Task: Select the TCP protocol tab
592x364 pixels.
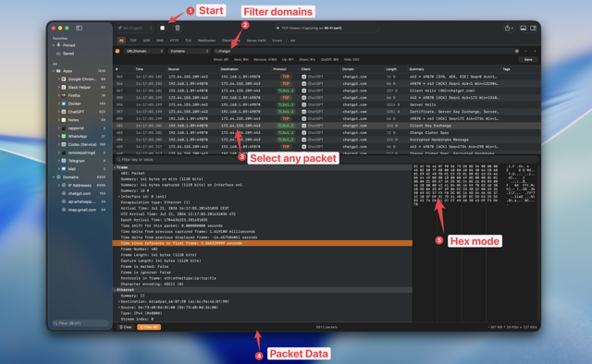Action: pos(133,41)
